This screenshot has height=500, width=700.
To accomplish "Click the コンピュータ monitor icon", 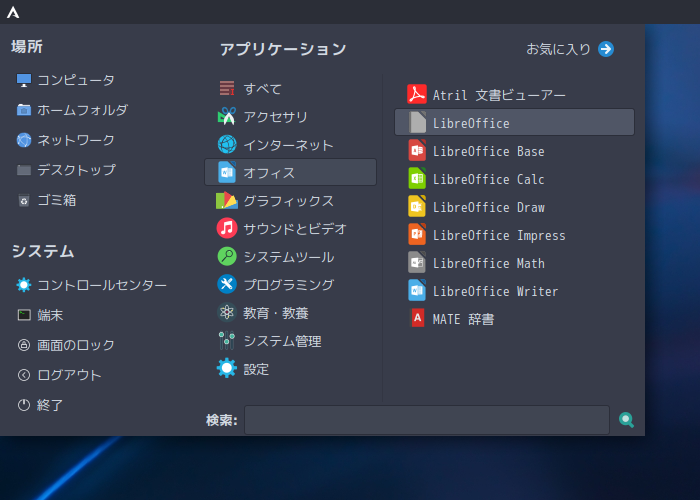I will pyautogui.click(x=24, y=80).
